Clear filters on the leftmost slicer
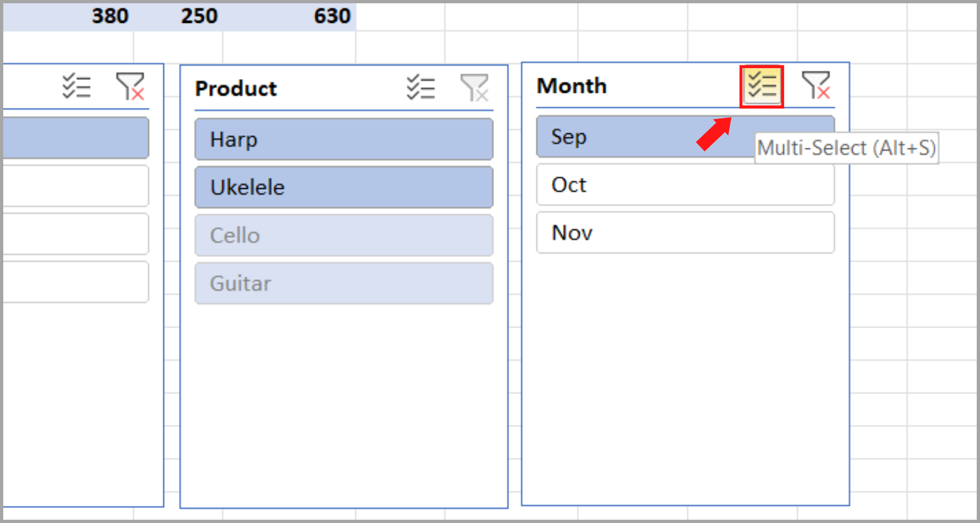The width and height of the screenshot is (980, 523). click(131, 86)
